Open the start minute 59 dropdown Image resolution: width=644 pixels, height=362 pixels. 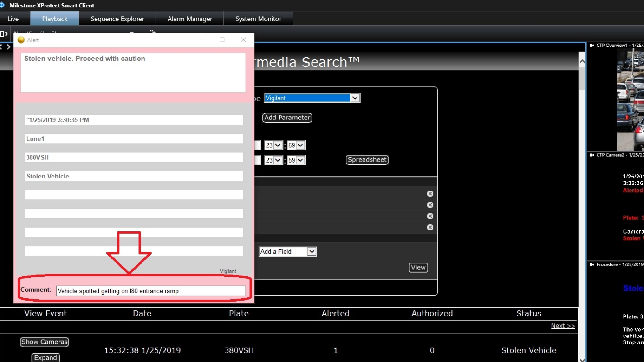click(300, 145)
